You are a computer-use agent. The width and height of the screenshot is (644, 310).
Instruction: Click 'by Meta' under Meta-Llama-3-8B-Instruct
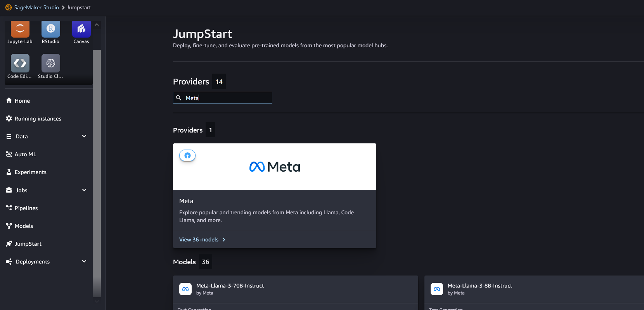[456, 293]
